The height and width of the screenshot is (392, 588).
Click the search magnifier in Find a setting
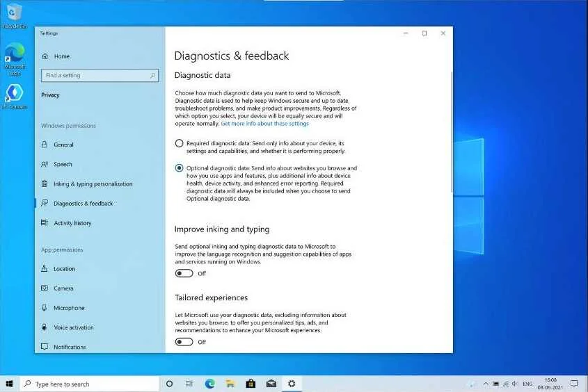(152, 76)
